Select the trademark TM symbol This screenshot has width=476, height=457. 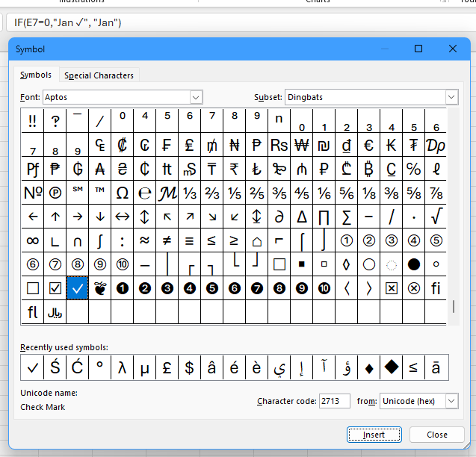point(100,193)
